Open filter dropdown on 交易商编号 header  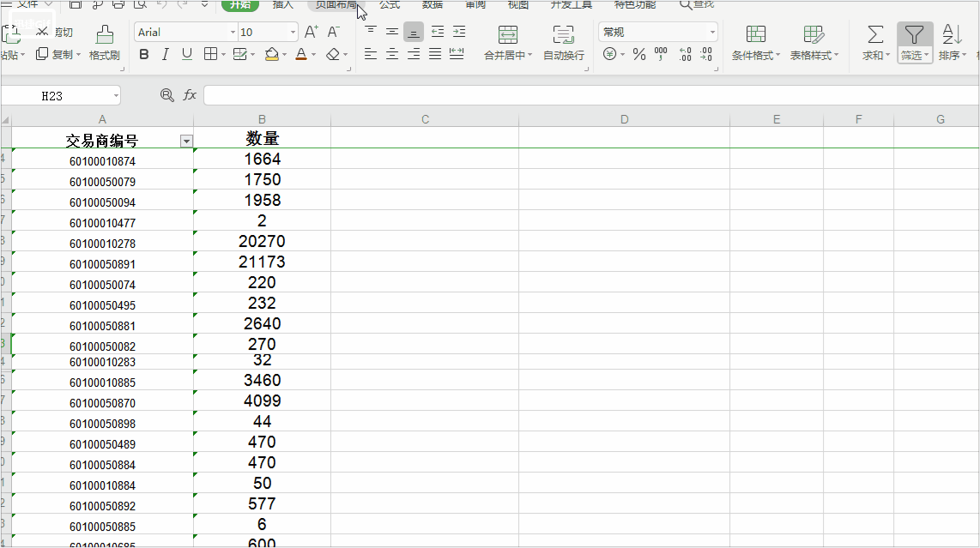(186, 142)
